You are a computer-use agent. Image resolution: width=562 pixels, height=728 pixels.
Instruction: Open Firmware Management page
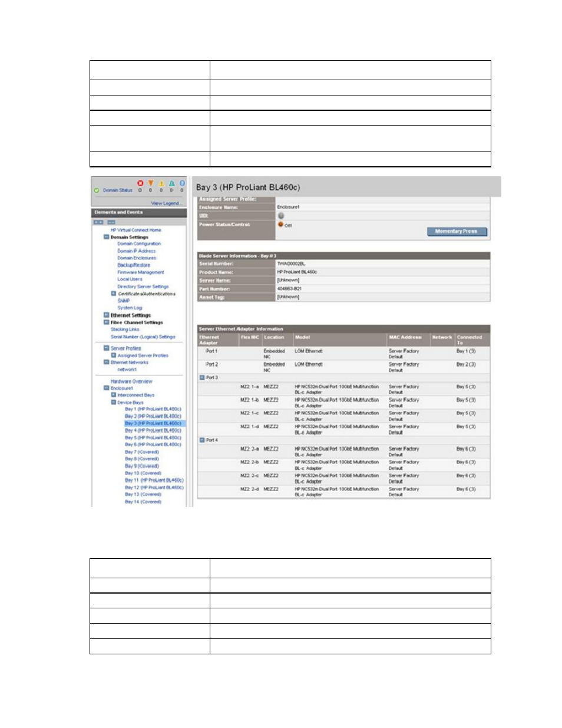pyautogui.click(x=141, y=272)
